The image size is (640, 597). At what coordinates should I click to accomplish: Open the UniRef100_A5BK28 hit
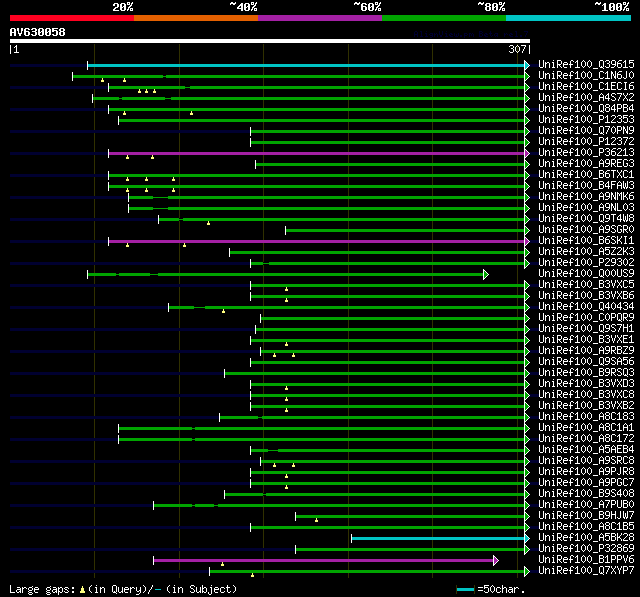586,538
